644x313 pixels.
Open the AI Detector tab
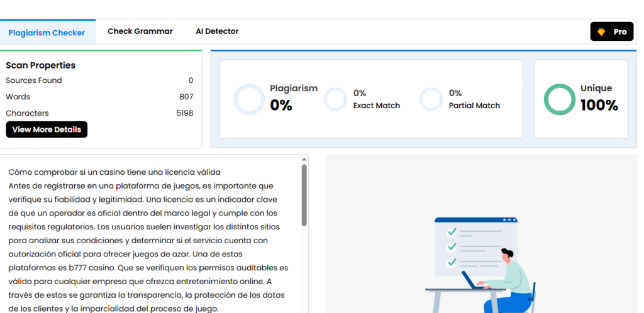[217, 31]
